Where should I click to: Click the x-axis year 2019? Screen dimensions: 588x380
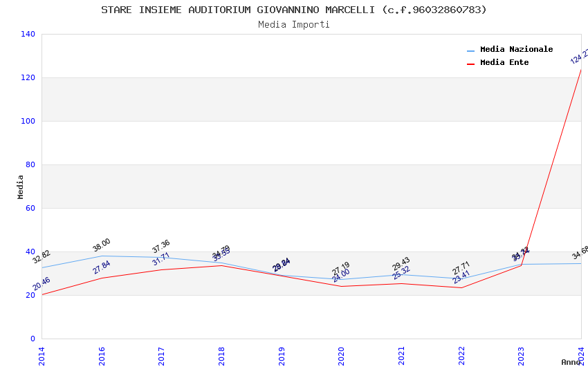click(x=282, y=356)
